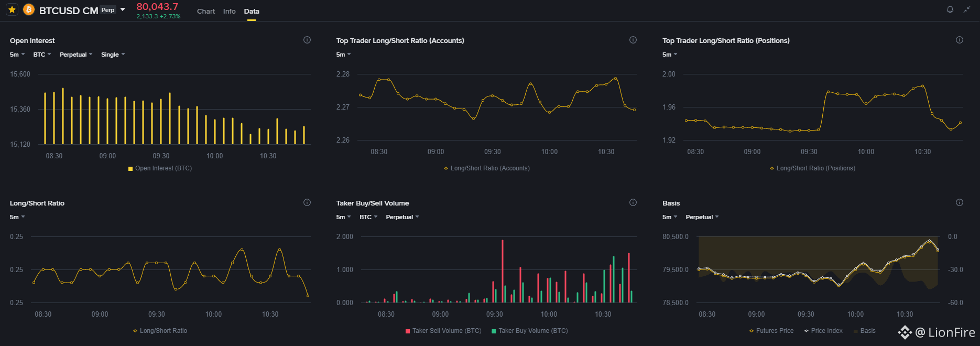Change 5m interval for Long/Short Ratio chart

pyautogui.click(x=17, y=217)
